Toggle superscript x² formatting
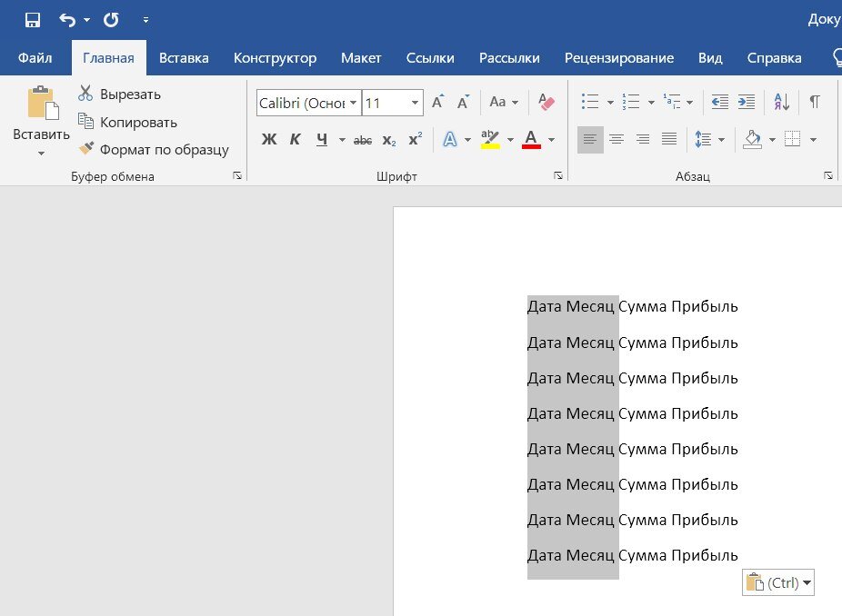The height and width of the screenshot is (616, 842). pyautogui.click(x=416, y=140)
